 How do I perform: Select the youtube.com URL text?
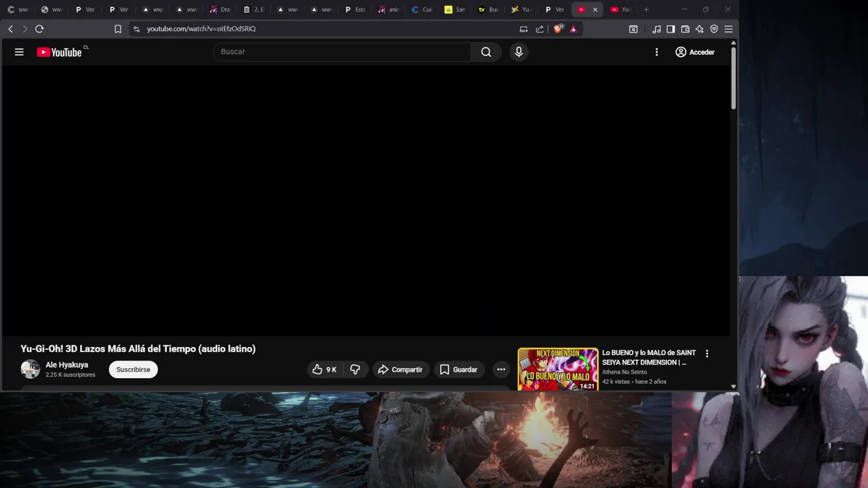click(x=201, y=29)
